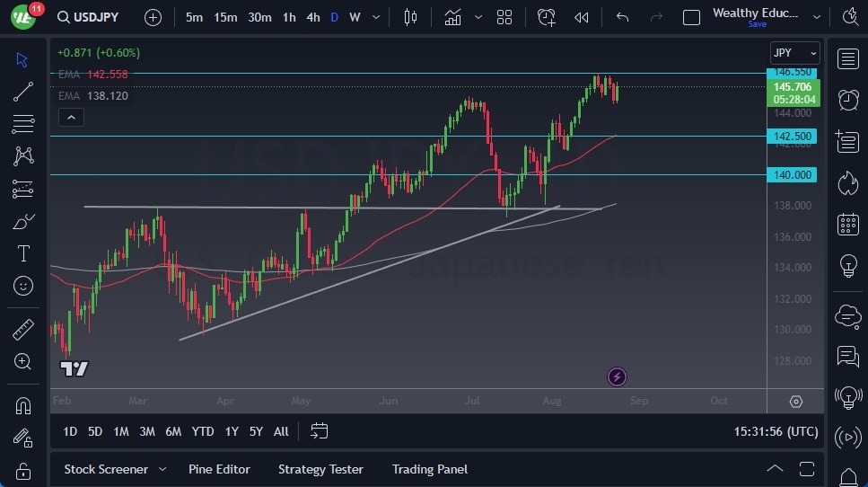The image size is (868, 487).
Task: Open the calendar panel in right sidebar
Action: pos(847,224)
